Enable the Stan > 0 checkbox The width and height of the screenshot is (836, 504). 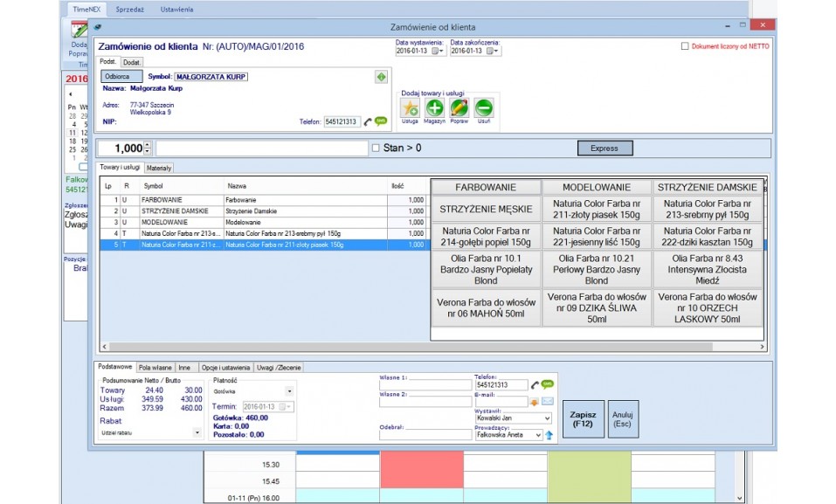tap(376, 148)
